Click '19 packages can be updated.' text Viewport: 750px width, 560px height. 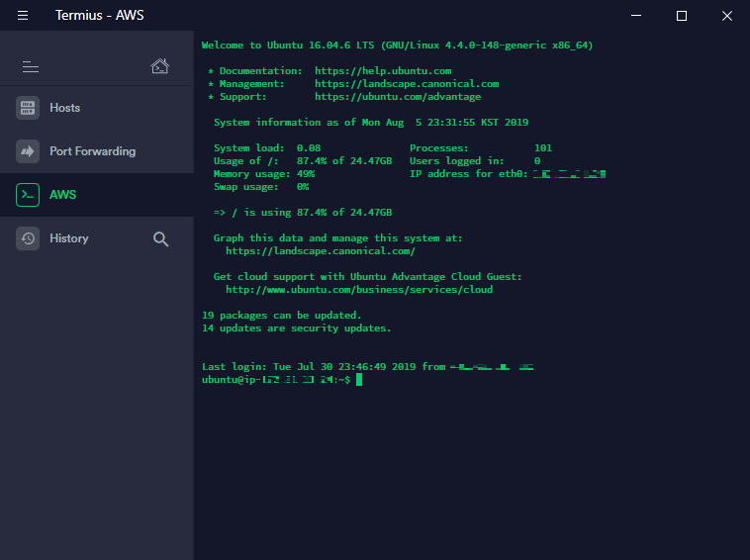[282, 316]
